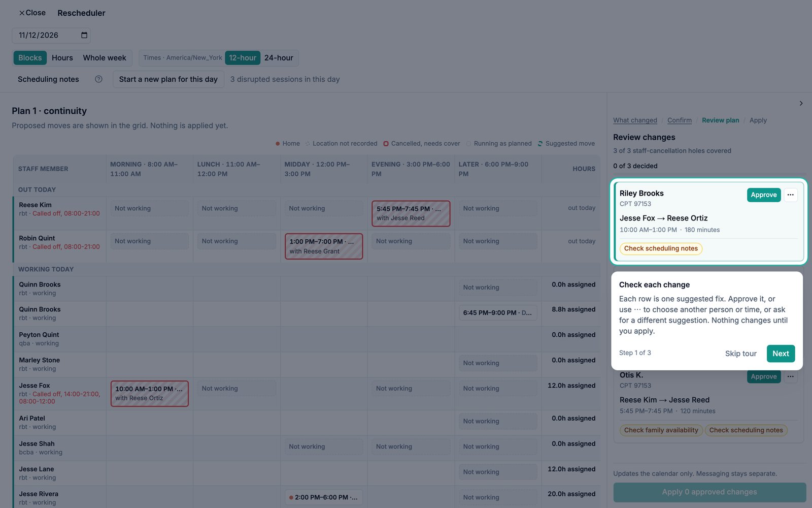Click the Scheduling notes help icon
The width and height of the screenshot is (812, 508).
tap(98, 79)
